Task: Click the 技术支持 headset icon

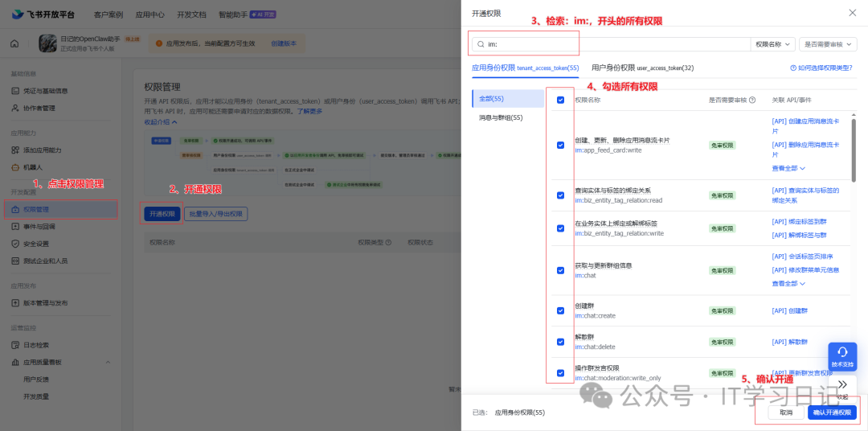Action: point(842,351)
